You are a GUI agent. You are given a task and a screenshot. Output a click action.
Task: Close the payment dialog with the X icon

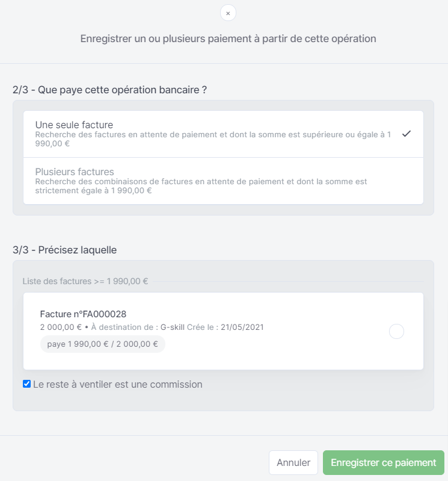click(228, 13)
